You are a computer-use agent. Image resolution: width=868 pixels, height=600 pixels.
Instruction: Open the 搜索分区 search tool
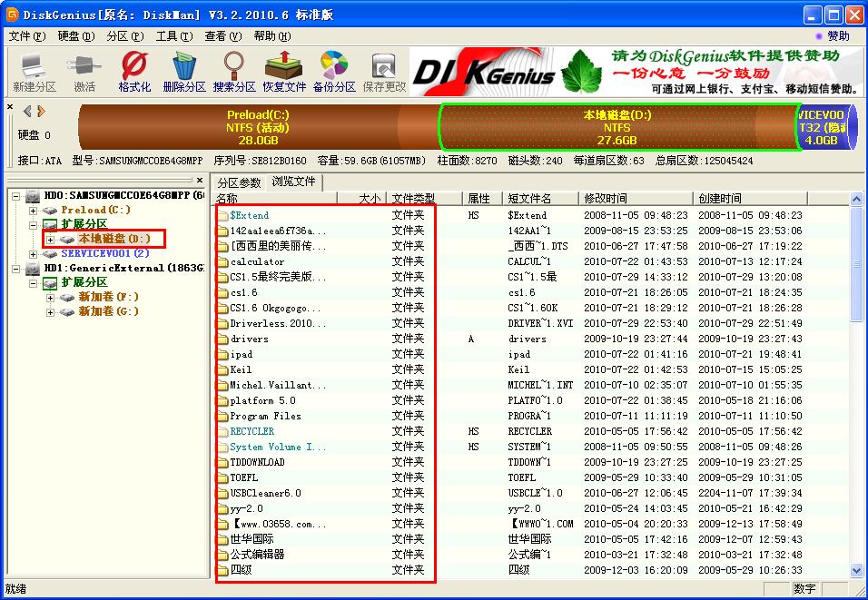tap(234, 72)
